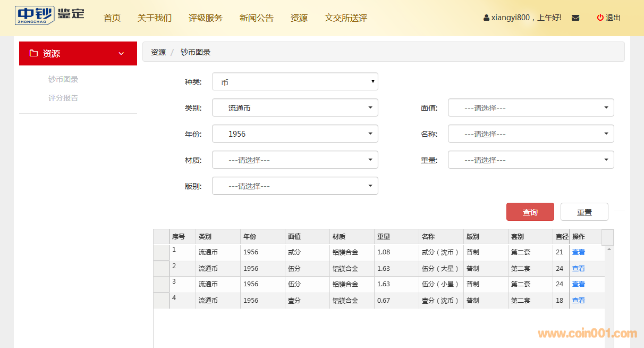Go to 评级服务 in the navigation menu
This screenshot has width=644, height=348.
point(206,18)
